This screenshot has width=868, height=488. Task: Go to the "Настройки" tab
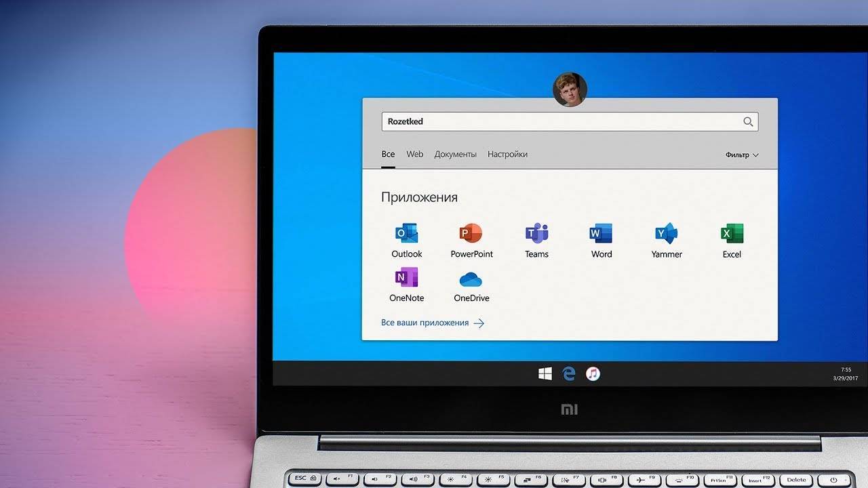click(507, 155)
